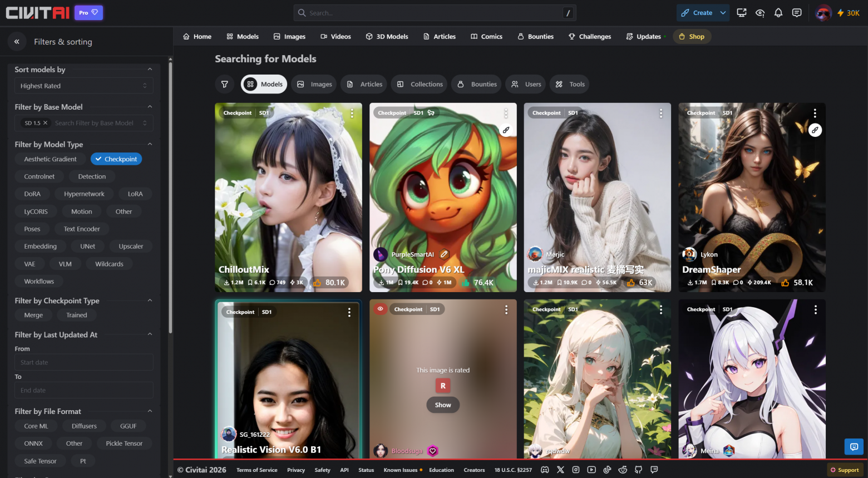Click the 30K Buzz balance
This screenshot has width=868, height=478.
tap(849, 13)
